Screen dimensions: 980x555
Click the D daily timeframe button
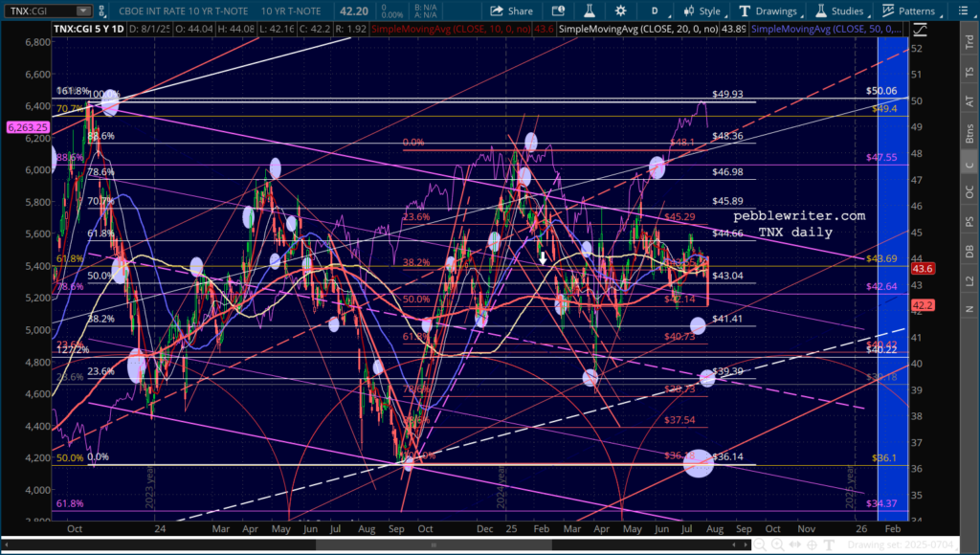tap(655, 11)
